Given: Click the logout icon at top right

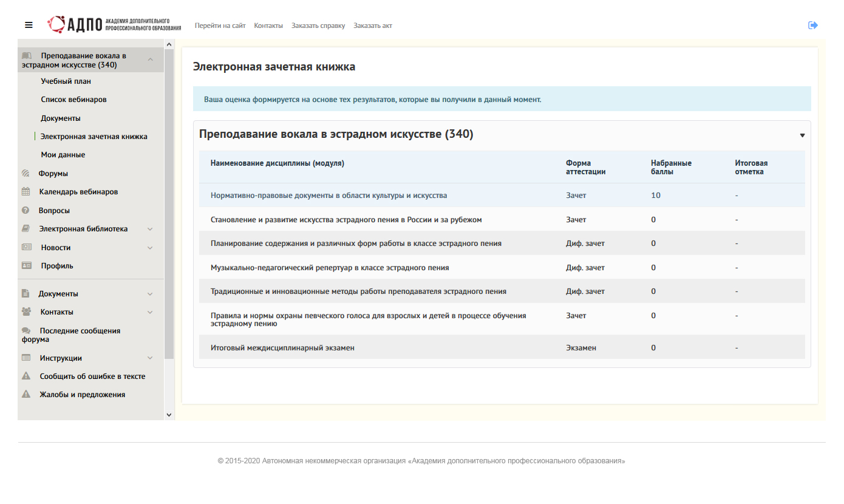Looking at the screenshot, I should click(813, 25).
